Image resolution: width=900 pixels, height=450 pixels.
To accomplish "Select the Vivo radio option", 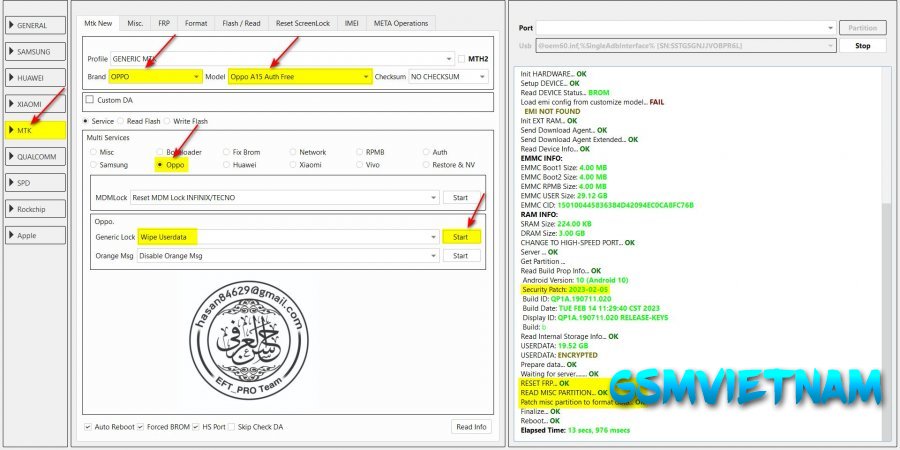I will click(359, 165).
